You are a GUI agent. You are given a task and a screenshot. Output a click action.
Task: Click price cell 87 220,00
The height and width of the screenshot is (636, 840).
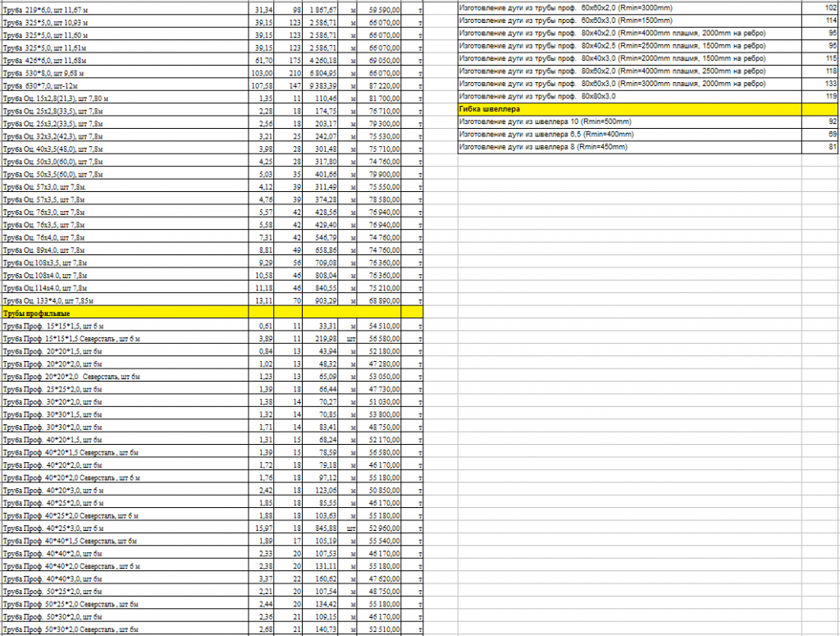tap(382, 85)
